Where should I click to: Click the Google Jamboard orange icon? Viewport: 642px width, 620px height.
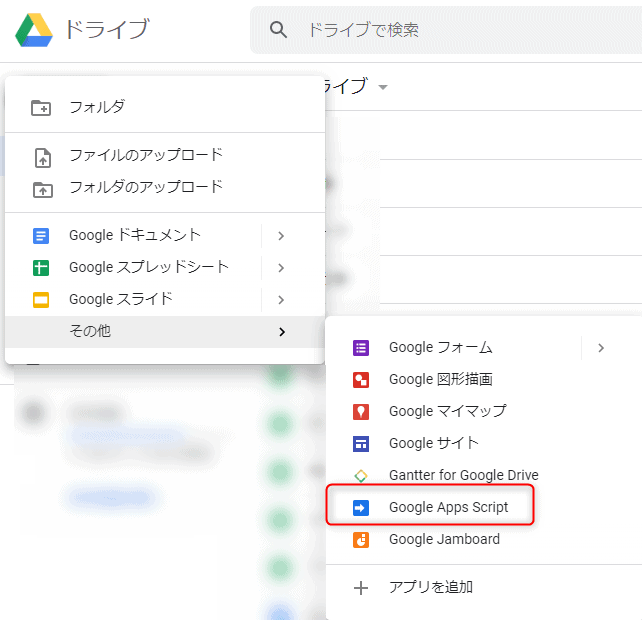(x=361, y=540)
